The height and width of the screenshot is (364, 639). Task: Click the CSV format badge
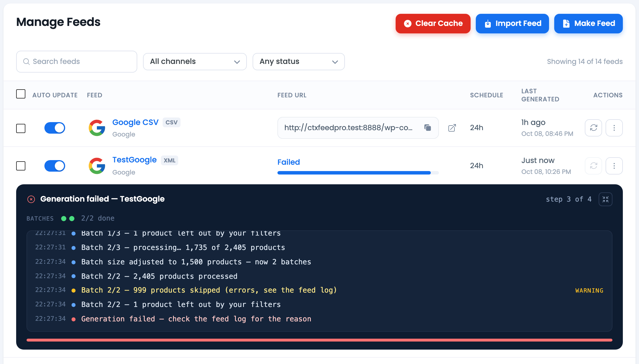[x=172, y=122]
